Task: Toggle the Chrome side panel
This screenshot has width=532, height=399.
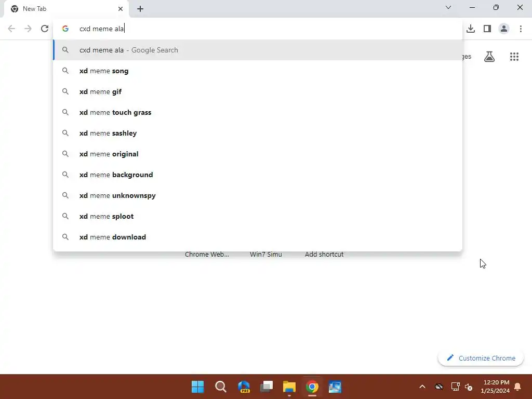Action: pyautogui.click(x=487, y=29)
